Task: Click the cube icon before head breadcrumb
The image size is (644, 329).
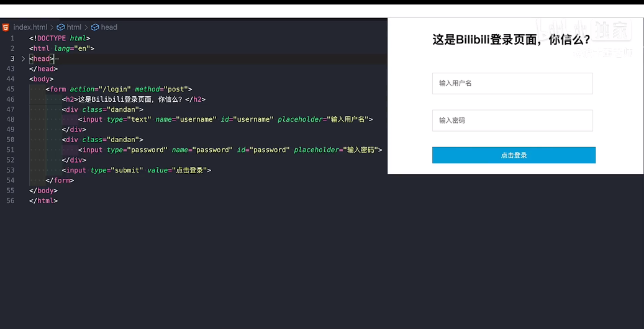Action: click(x=95, y=27)
